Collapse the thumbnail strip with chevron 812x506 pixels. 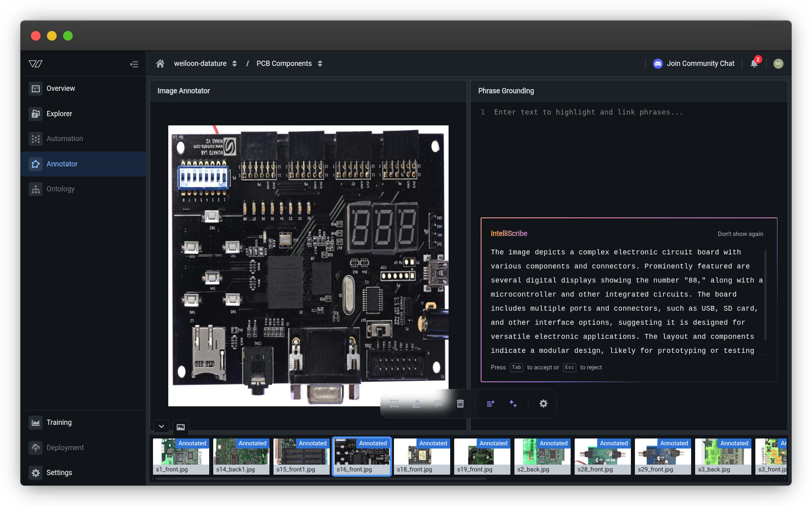[x=161, y=427]
